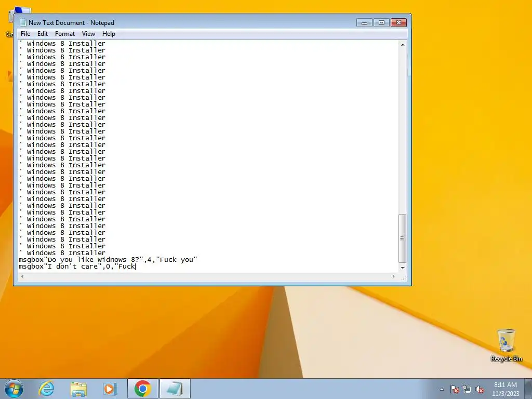Open the Format menu

(65, 34)
